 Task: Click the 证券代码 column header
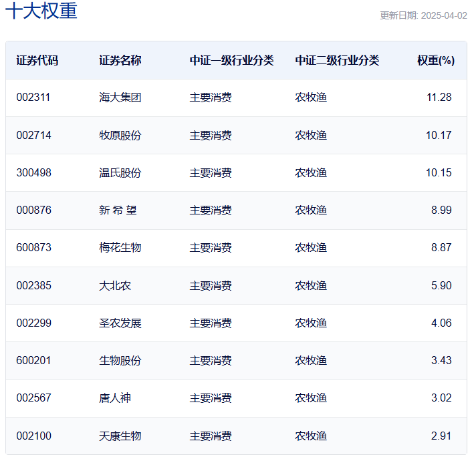[37, 60]
